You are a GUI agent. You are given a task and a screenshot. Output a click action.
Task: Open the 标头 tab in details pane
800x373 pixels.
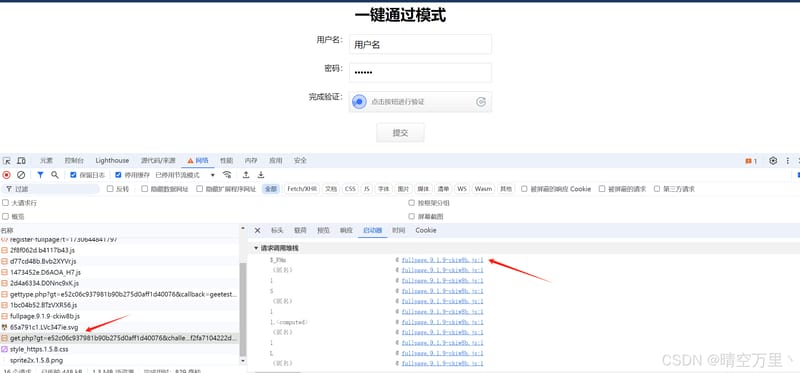coord(277,231)
